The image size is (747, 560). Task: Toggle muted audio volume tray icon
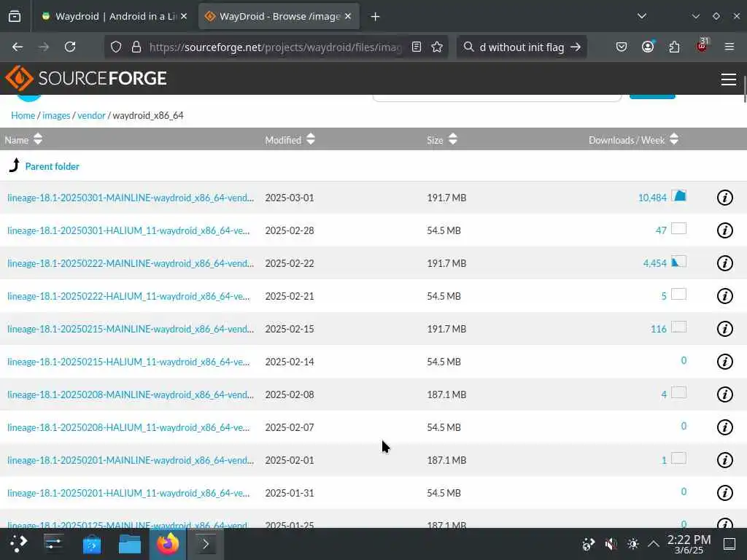[611, 544]
